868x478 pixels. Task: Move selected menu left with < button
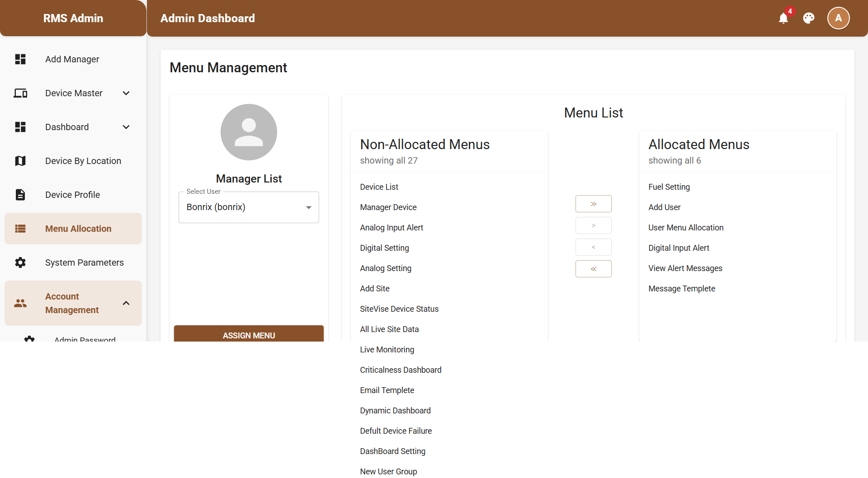pyautogui.click(x=594, y=247)
